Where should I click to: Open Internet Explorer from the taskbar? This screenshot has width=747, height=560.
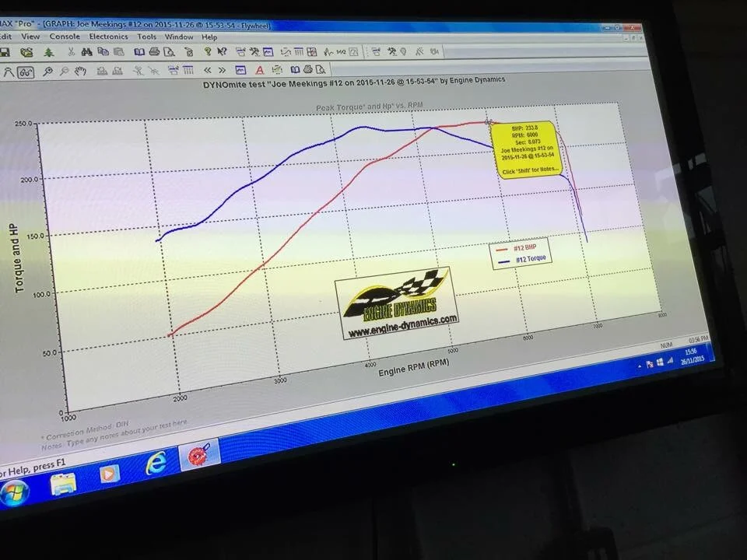pos(156,461)
